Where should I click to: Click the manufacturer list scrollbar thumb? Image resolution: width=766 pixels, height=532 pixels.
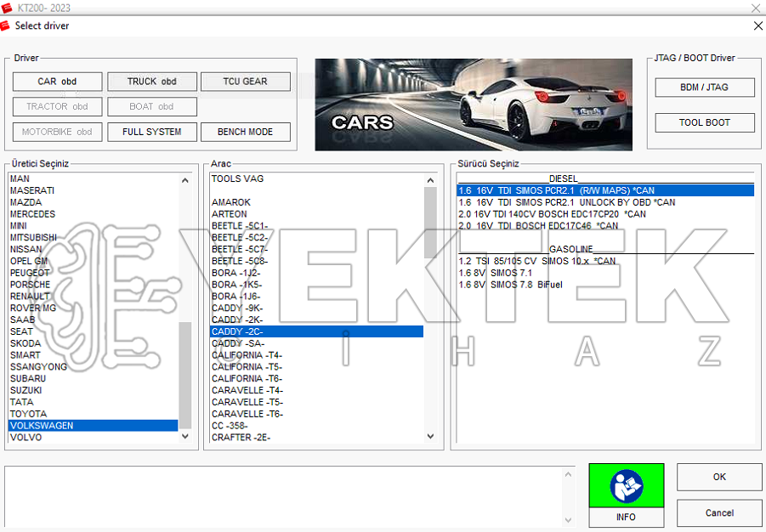click(x=185, y=375)
